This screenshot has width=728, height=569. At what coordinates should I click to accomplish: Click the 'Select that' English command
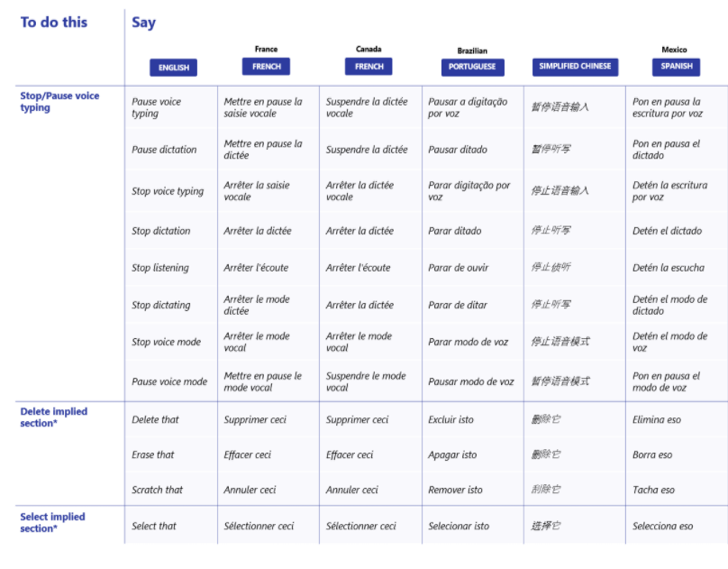coord(154,526)
